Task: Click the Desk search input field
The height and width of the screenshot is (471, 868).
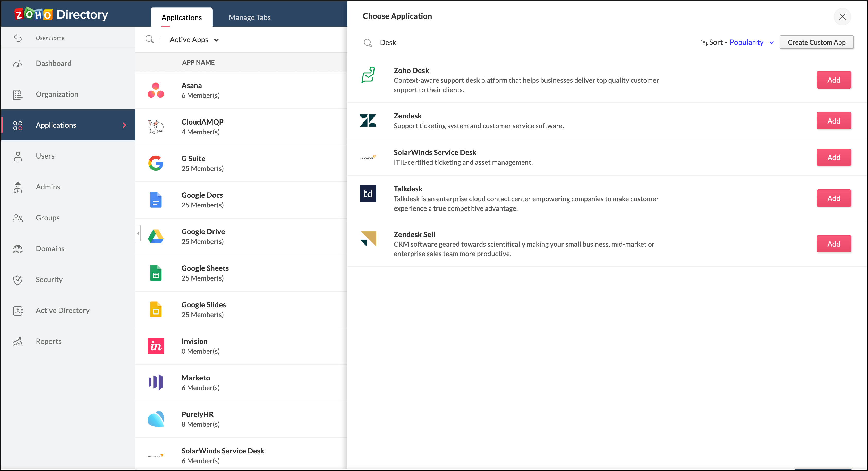Action: coord(505,43)
